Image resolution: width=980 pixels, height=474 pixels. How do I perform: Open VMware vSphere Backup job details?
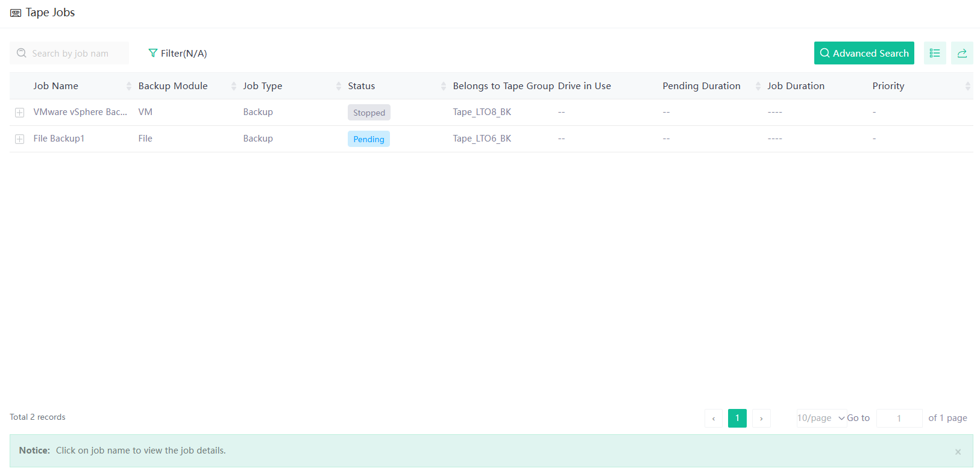80,112
